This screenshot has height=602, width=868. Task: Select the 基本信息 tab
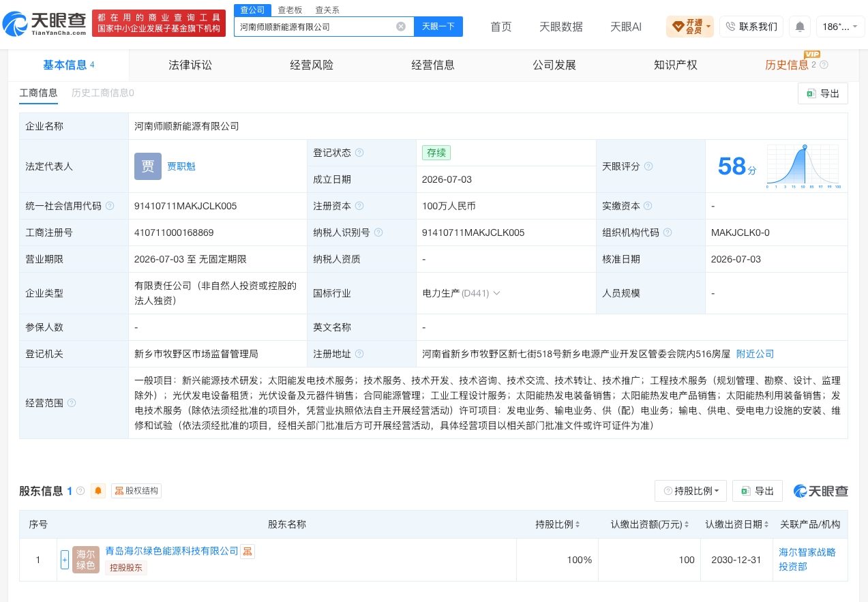pyautogui.click(x=68, y=65)
